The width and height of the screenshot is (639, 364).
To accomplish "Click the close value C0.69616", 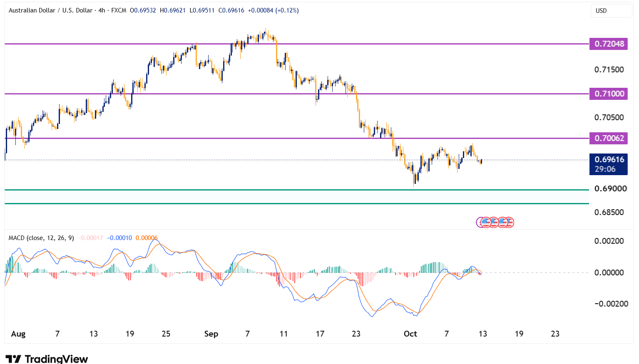I will tap(231, 10).
